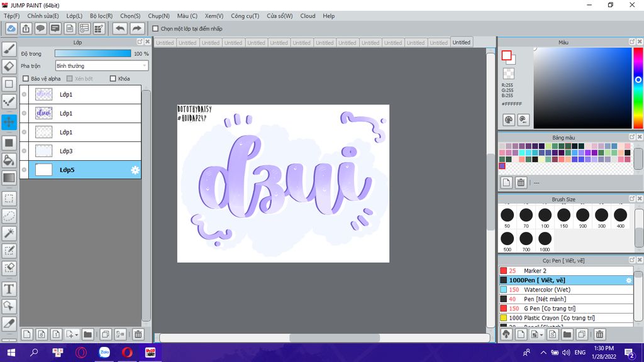Viewport: 644px width, 362px height.
Task: Open the Chỉnh sửa(E) menu
Action: 43,16
